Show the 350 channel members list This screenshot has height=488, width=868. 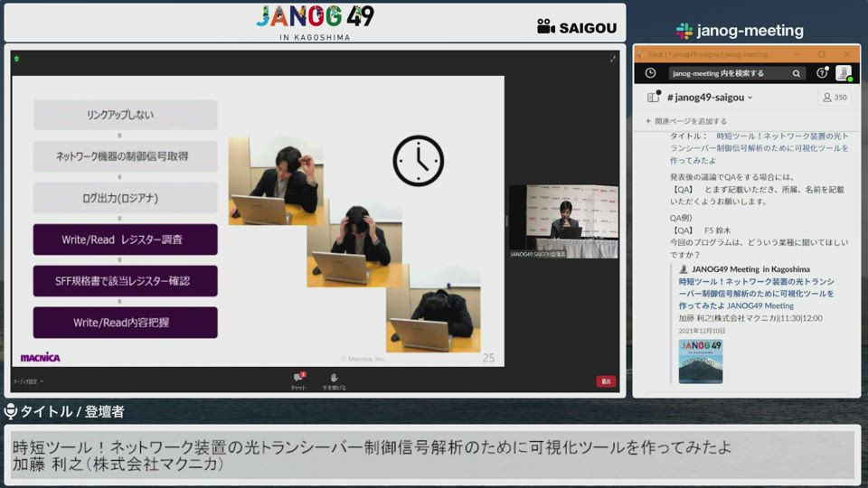coord(834,98)
